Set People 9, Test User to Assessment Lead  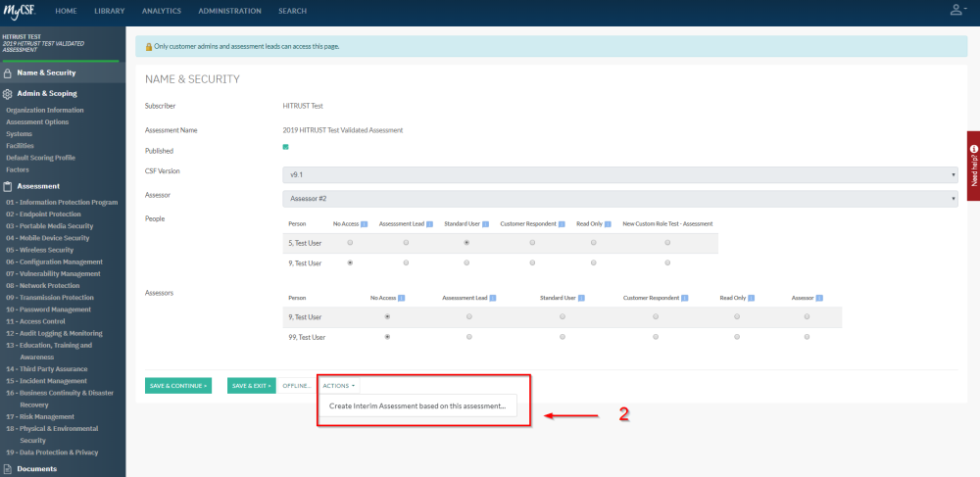407,262
